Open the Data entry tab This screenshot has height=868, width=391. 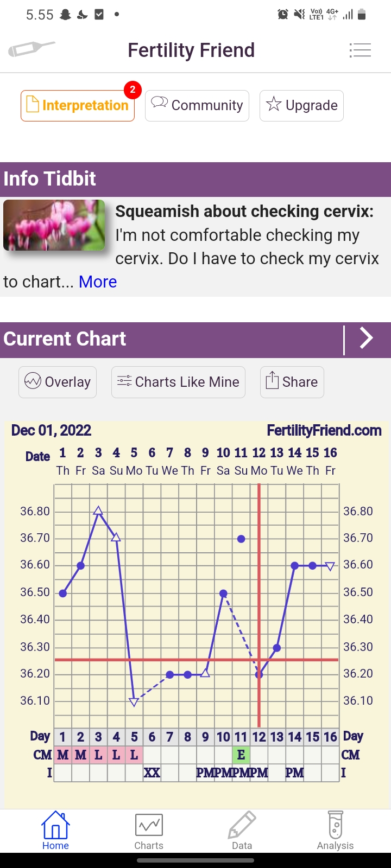point(242,831)
